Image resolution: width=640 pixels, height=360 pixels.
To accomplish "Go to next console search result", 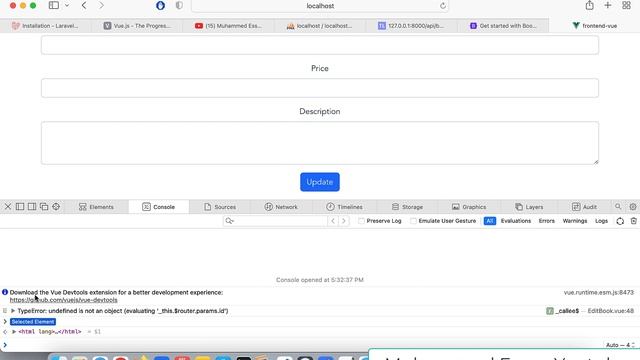I will tap(344, 221).
